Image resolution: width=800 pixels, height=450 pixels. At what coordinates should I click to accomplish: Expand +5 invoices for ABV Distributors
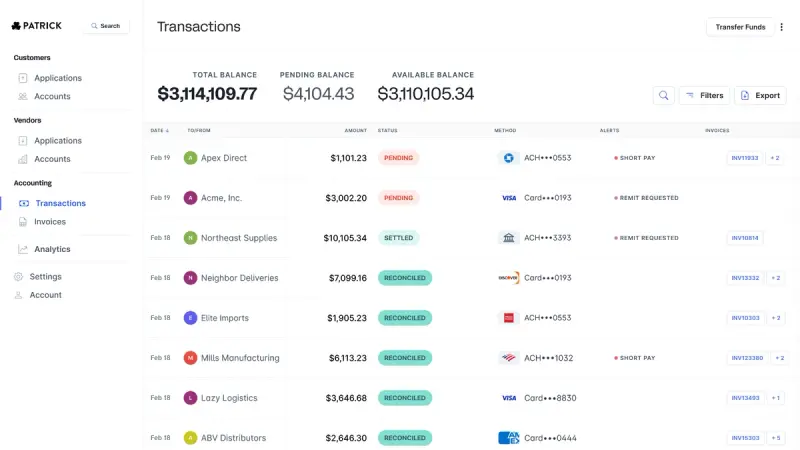point(776,437)
